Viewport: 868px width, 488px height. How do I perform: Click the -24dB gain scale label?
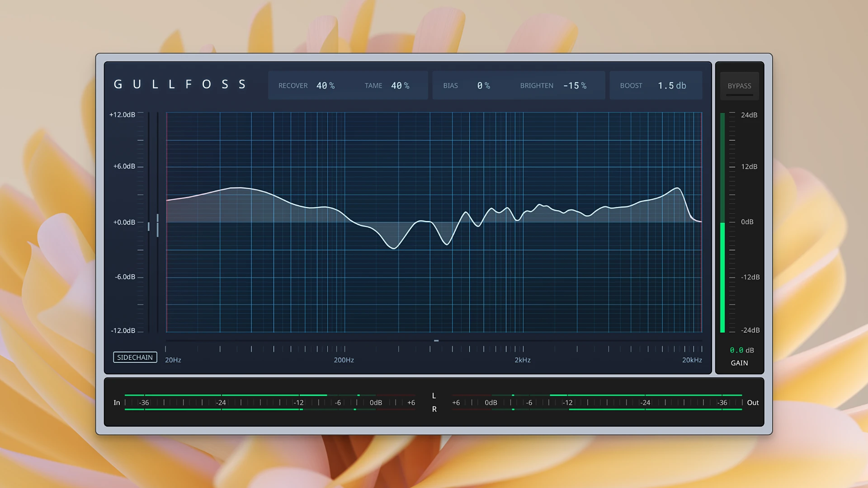click(750, 330)
